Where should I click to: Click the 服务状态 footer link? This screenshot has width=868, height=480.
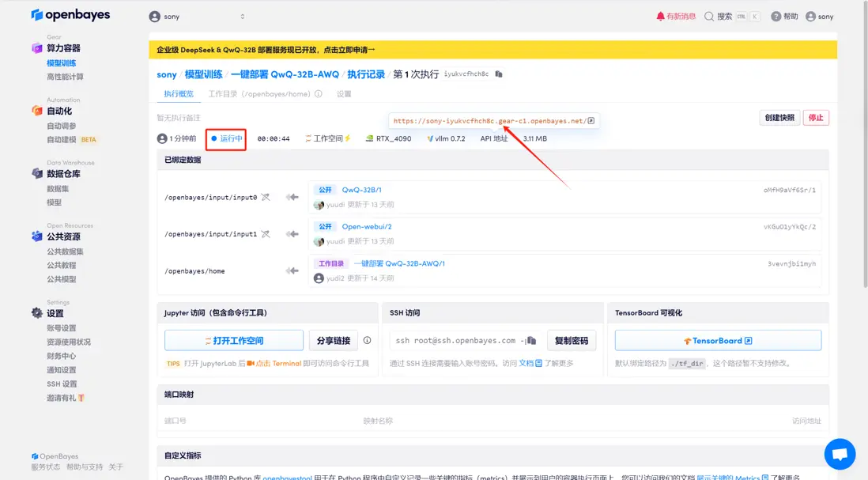(x=45, y=467)
